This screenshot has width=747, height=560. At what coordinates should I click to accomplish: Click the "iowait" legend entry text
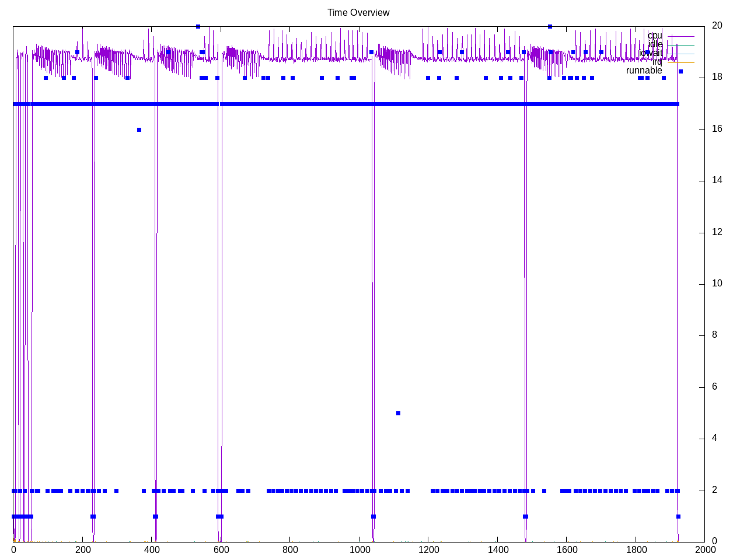click(651, 53)
